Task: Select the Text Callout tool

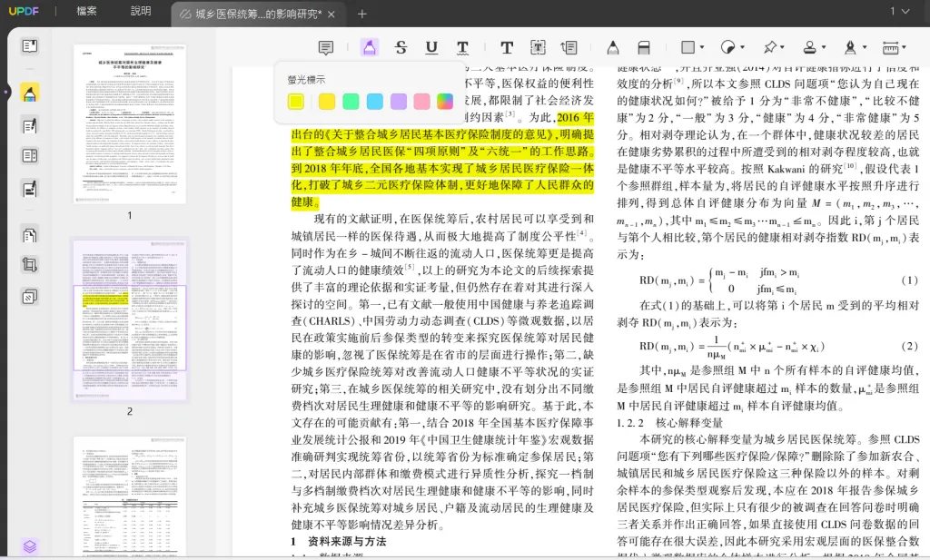Action: pos(569,47)
